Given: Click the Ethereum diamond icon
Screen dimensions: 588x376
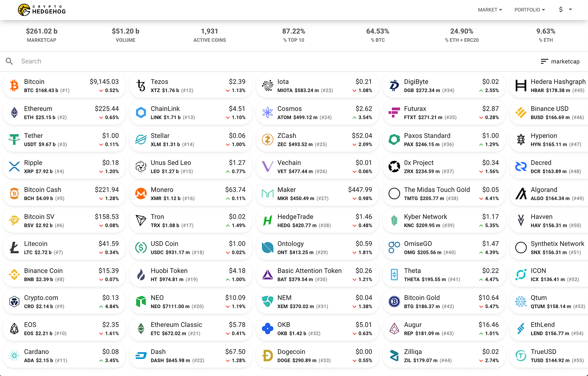Looking at the screenshot, I should coord(14,113).
